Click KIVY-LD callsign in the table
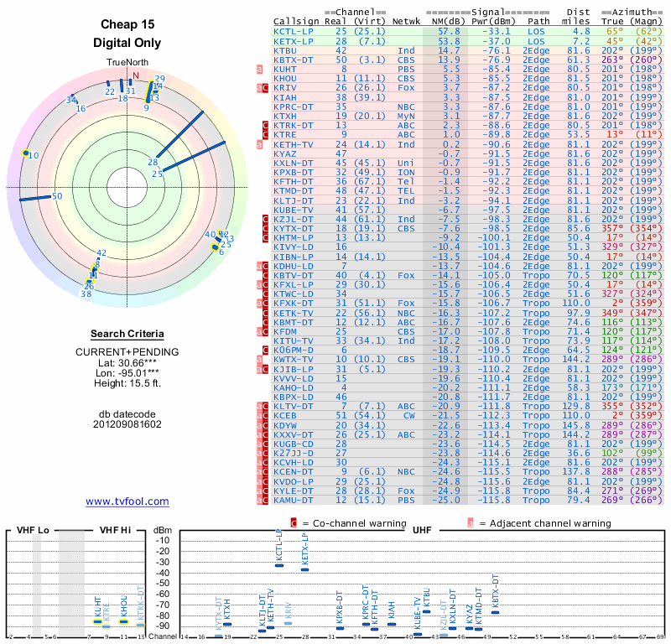This screenshot has width=671, height=644. (x=293, y=247)
